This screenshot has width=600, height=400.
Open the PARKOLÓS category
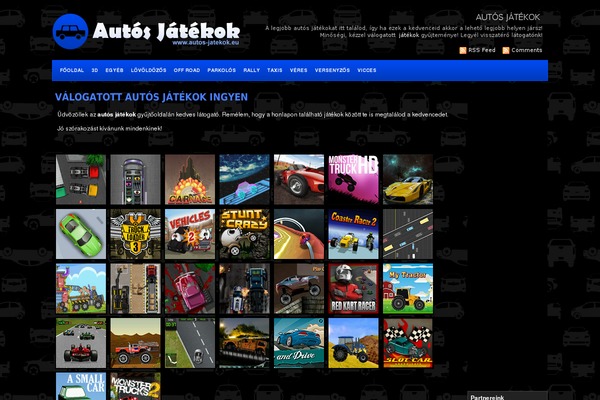tap(222, 70)
